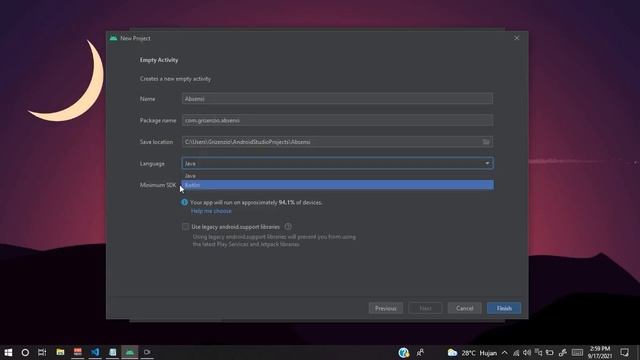640x360 pixels.
Task: Open help icon beside legacy libraries option
Action: click(x=288, y=227)
